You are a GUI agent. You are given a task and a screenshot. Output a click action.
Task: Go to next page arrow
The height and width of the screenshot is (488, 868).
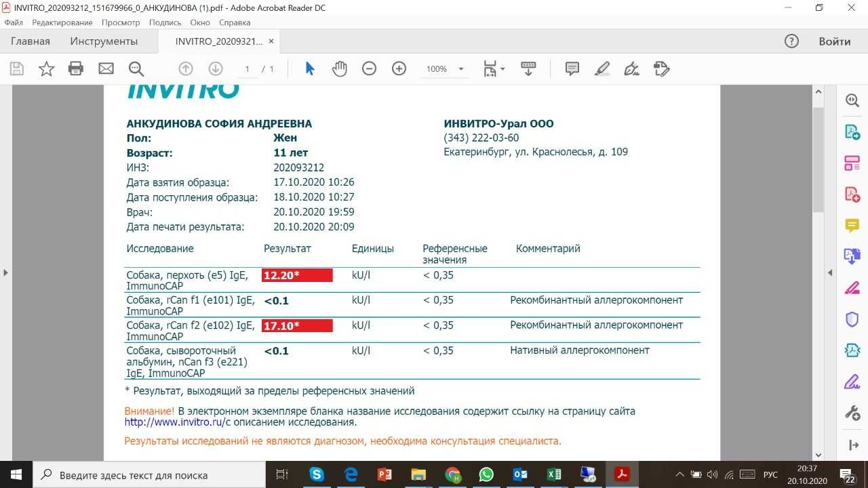click(216, 68)
